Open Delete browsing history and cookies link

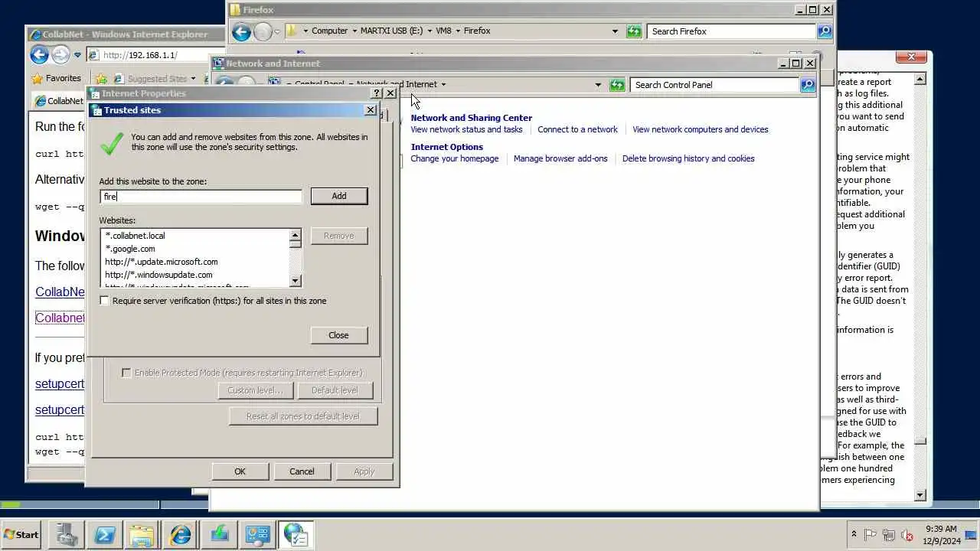(x=688, y=158)
